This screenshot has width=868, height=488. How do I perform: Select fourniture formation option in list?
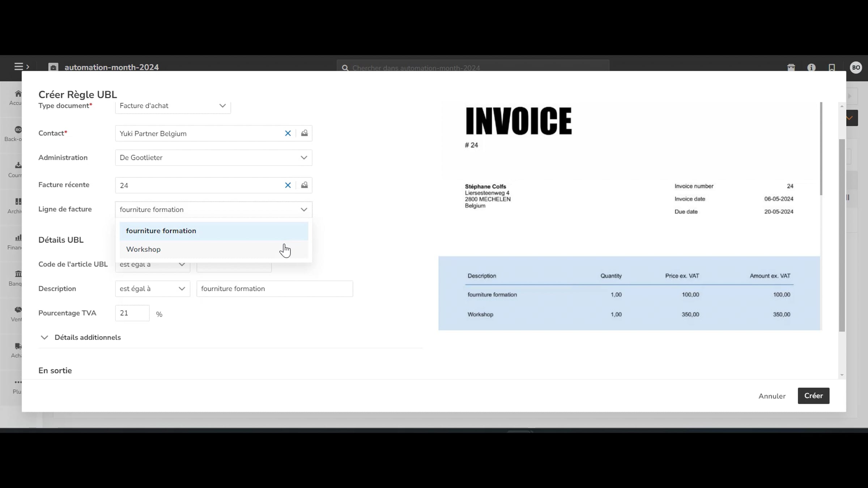[161, 231]
